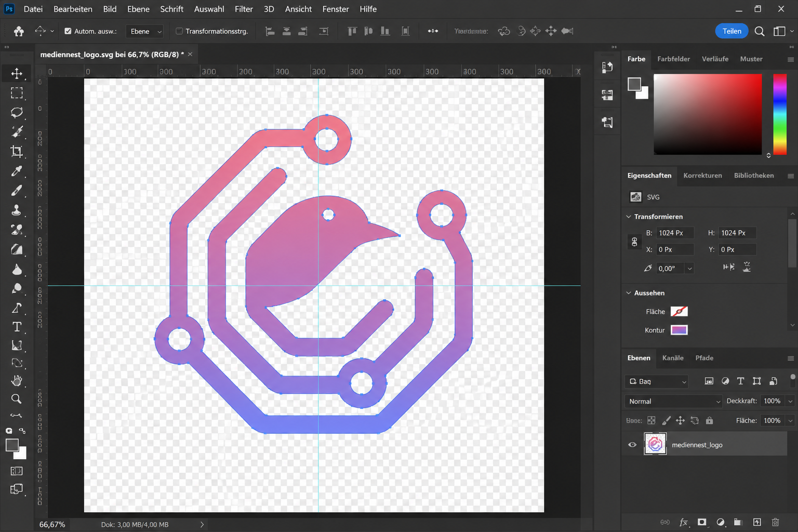
Task: Enable the Transformationsstrg. checkbox
Action: pyautogui.click(x=179, y=31)
